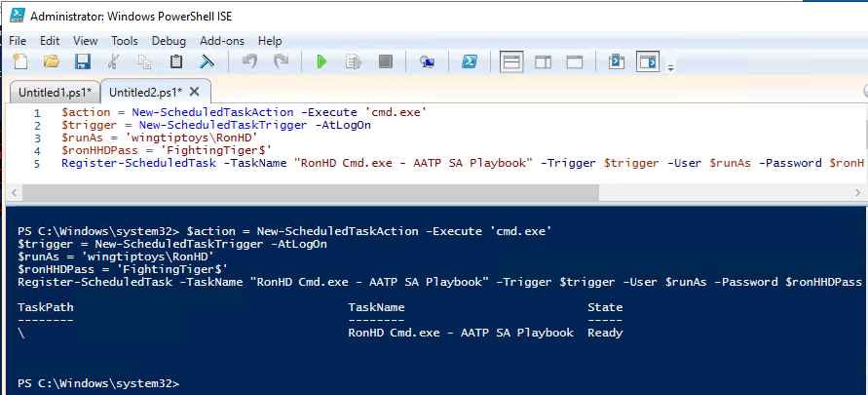Undo the last edit
Viewport: 868px width, 395px height.
pos(249,61)
